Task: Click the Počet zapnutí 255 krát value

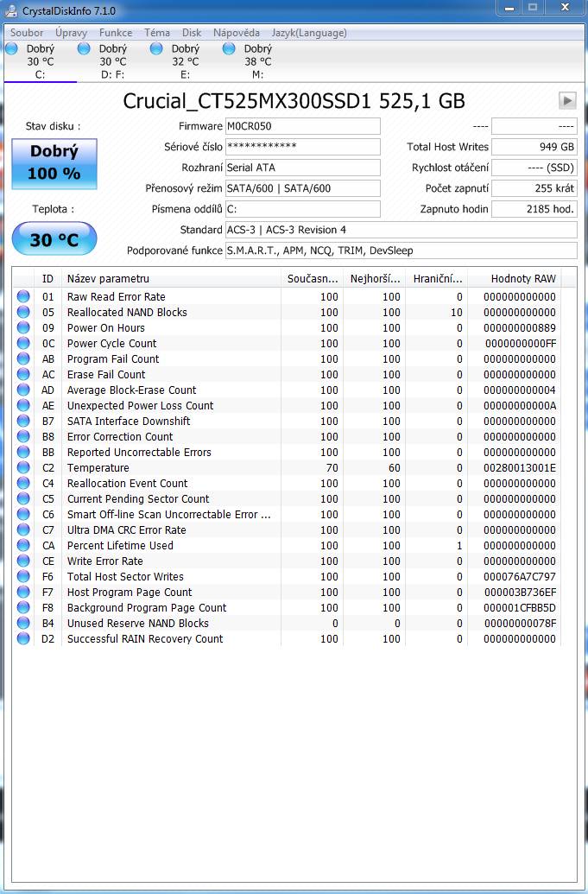Action: [534, 188]
